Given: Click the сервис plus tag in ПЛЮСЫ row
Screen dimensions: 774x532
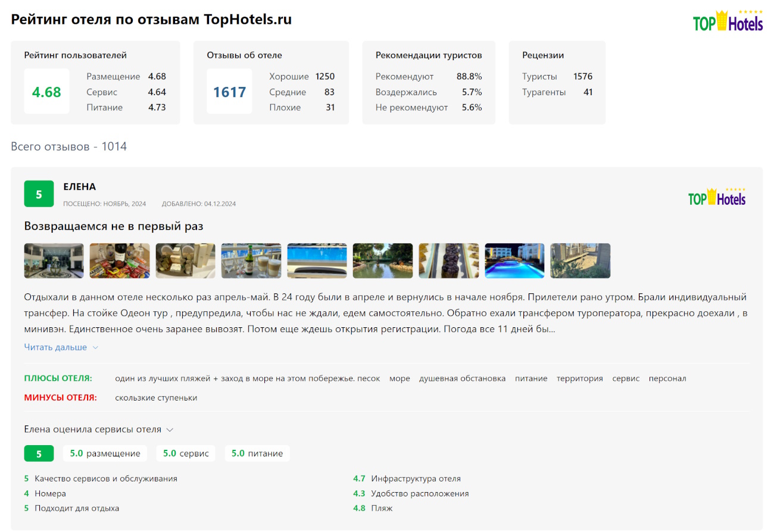Looking at the screenshot, I should click(626, 378).
